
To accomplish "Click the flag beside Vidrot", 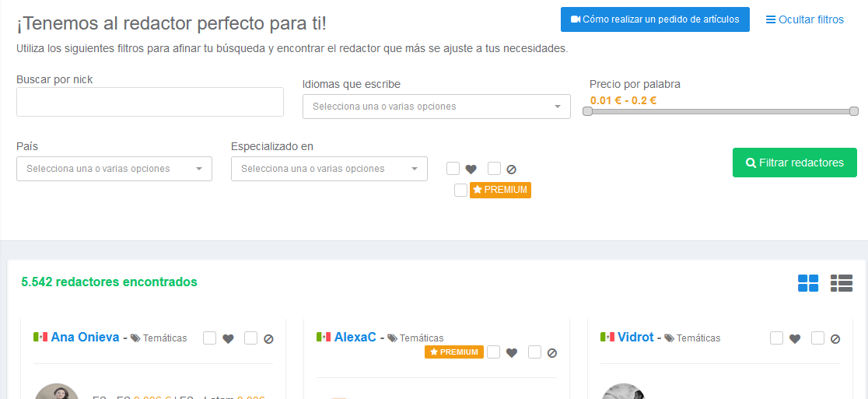I will pyautogui.click(x=607, y=337).
